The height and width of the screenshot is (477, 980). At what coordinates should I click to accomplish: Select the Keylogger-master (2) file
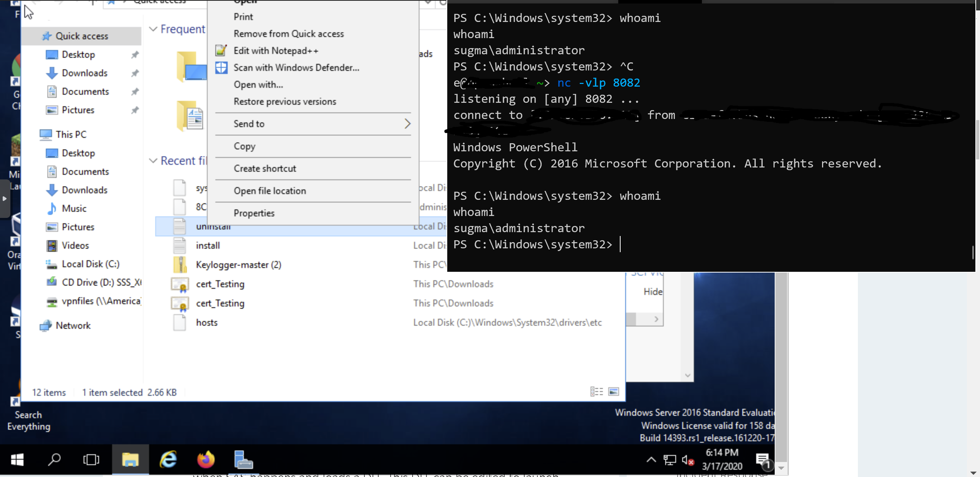[x=239, y=264]
